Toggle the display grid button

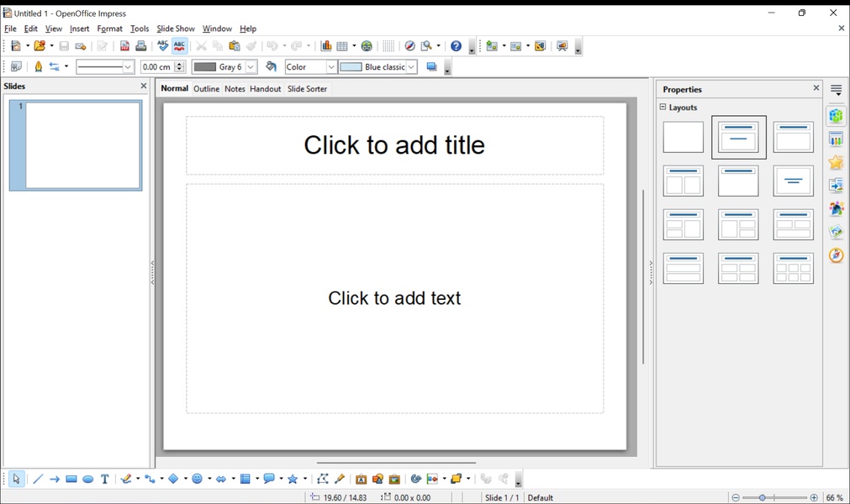click(x=388, y=46)
